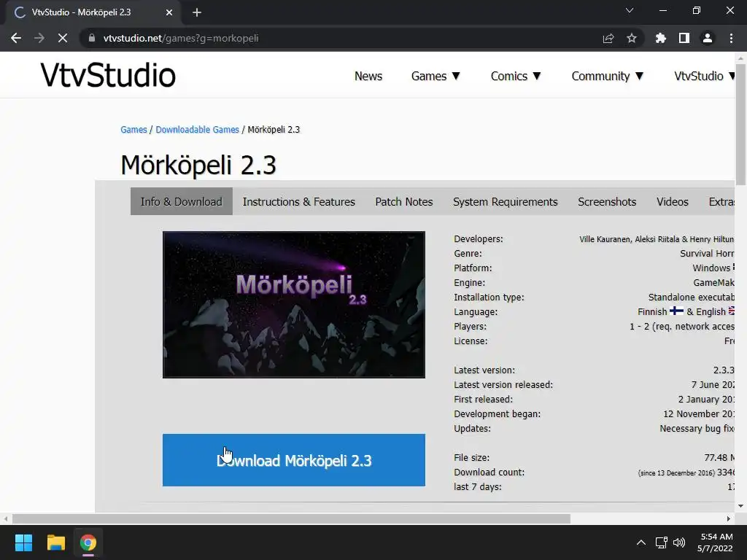747x560 pixels.
Task: Open the News page
Action: [368, 76]
